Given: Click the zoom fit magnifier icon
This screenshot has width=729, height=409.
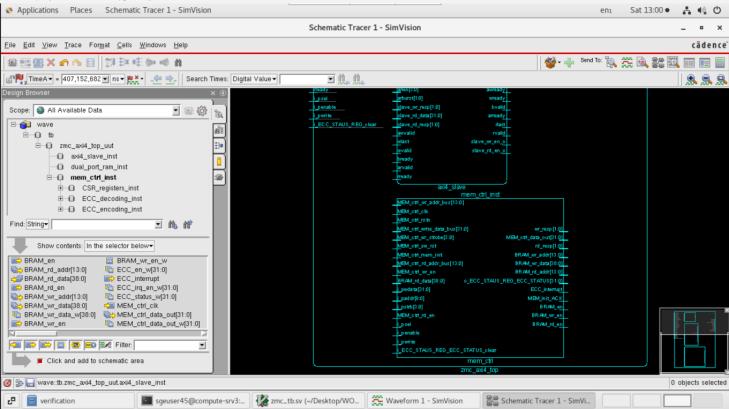Looking at the screenshot, I should point(721,79).
